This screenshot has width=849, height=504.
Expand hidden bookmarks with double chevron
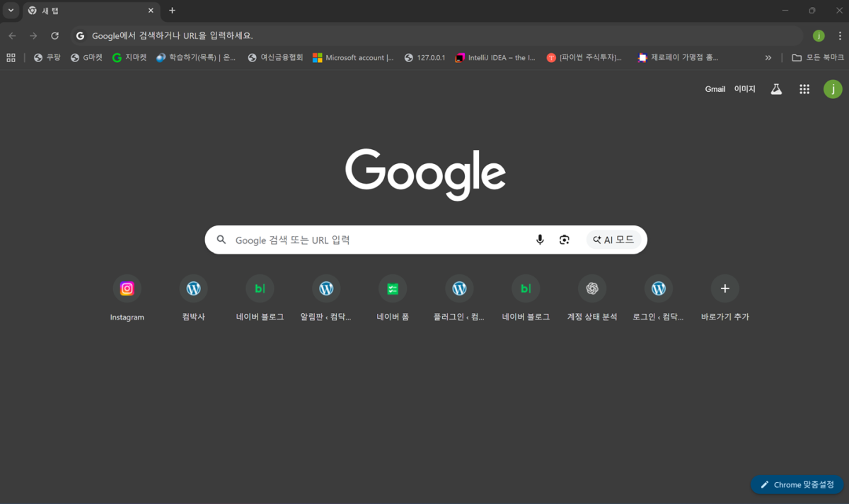(768, 58)
